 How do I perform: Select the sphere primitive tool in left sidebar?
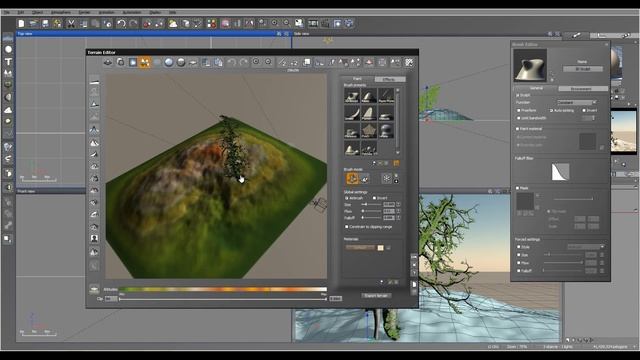[8, 49]
